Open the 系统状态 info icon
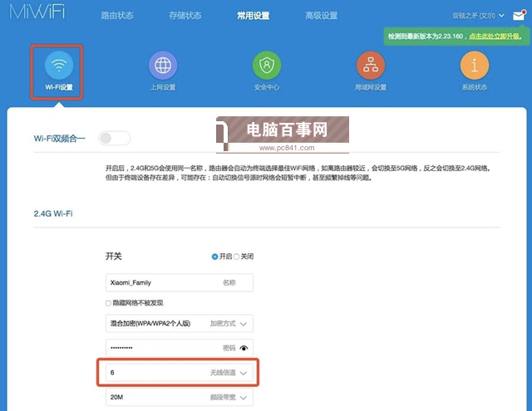The image size is (532, 411). [475, 65]
